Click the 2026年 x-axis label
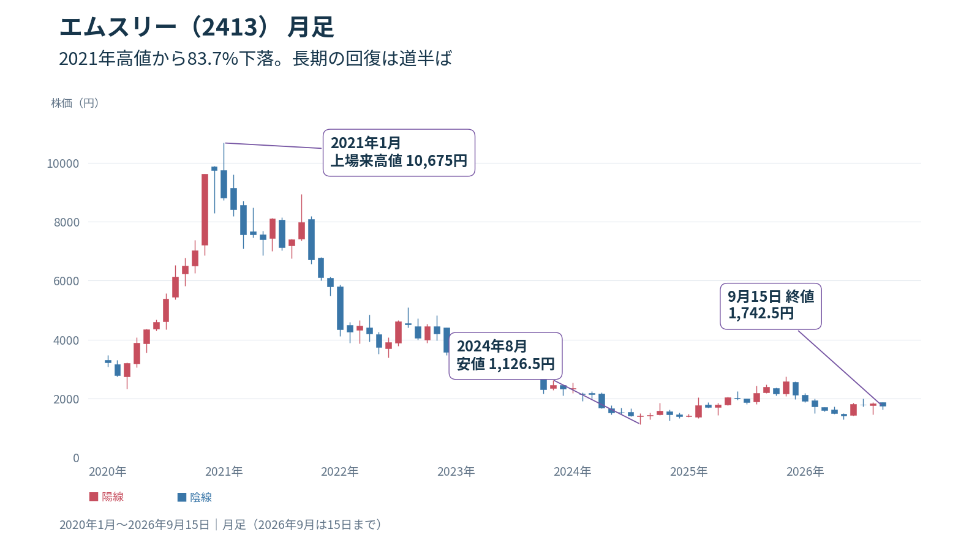Screen dimensions: 980x551 pos(805,471)
